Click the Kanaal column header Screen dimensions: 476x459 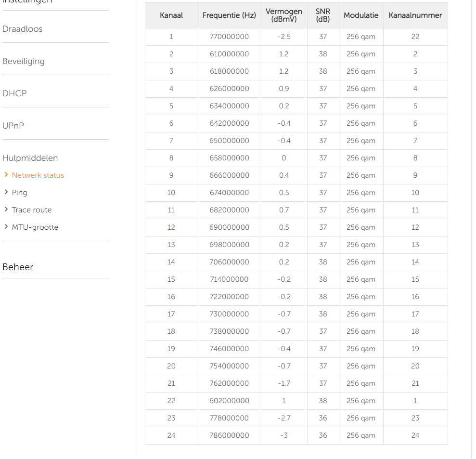click(x=171, y=15)
